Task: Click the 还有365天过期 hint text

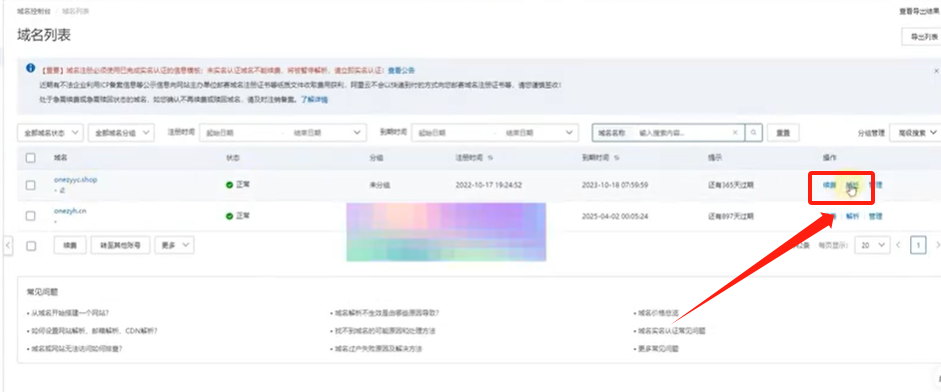Action: pyautogui.click(x=731, y=185)
